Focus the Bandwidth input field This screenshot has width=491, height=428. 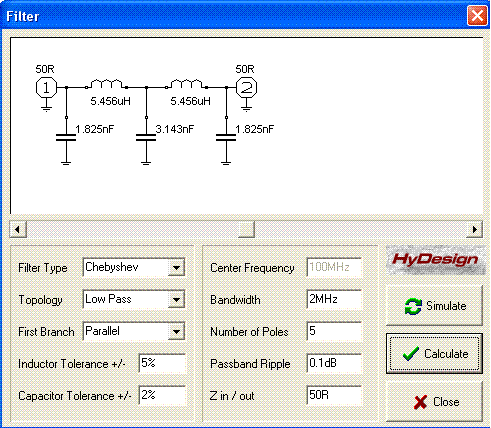[334, 299]
